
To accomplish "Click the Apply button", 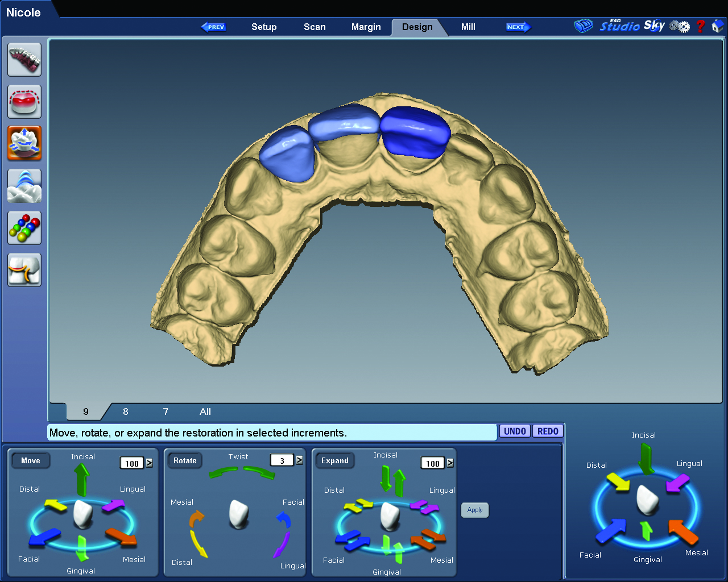I will pyautogui.click(x=475, y=510).
